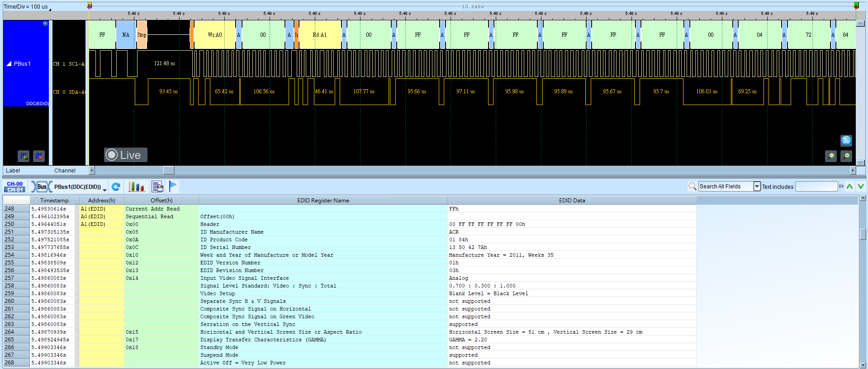
Task: Click the blue flag marker icon
Action: pos(173,186)
